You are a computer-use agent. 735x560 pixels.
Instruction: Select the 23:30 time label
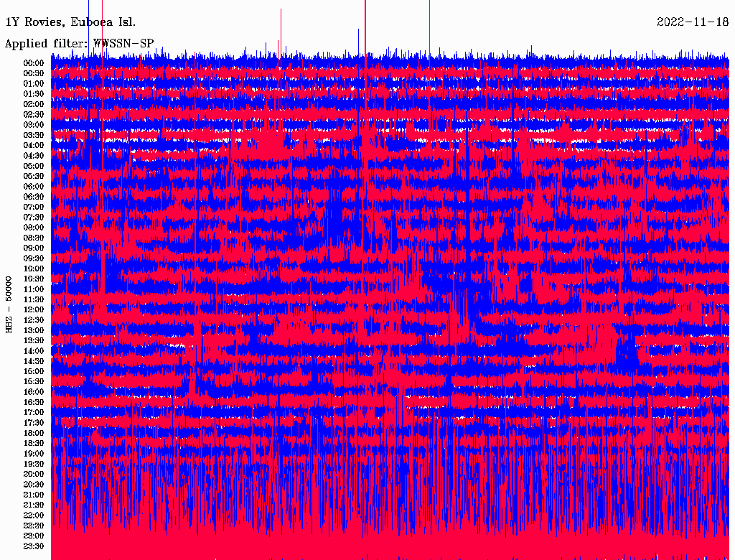(34, 546)
